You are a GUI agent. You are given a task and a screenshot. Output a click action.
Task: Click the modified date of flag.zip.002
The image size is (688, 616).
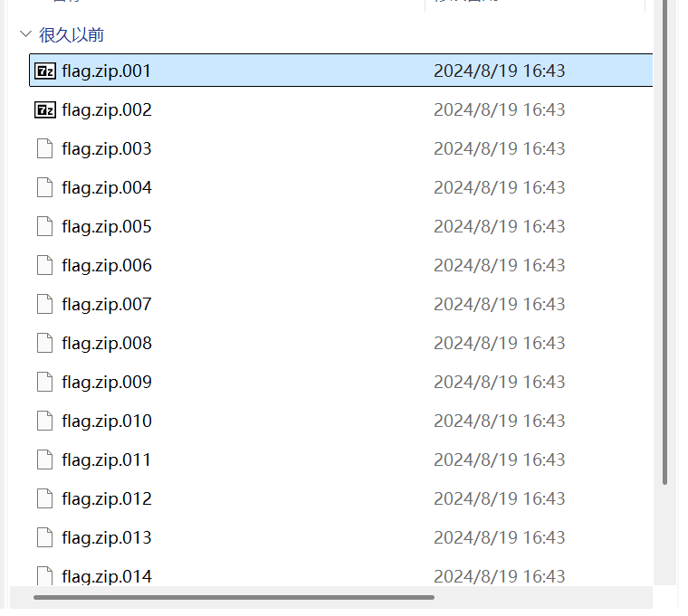[x=500, y=109]
